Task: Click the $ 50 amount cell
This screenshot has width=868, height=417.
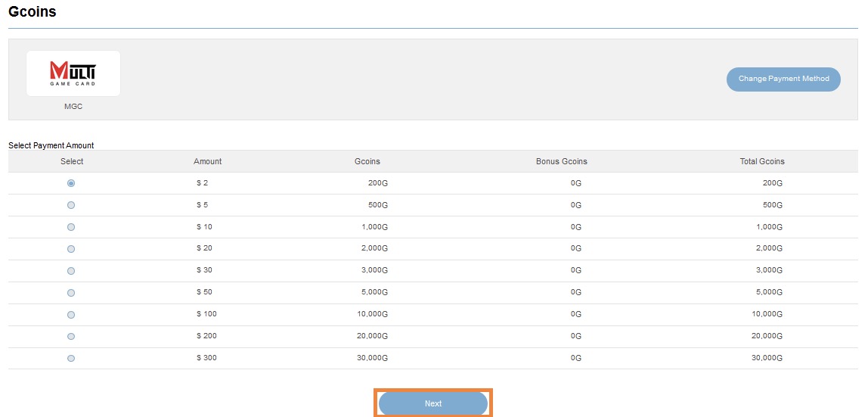Action: (x=204, y=292)
